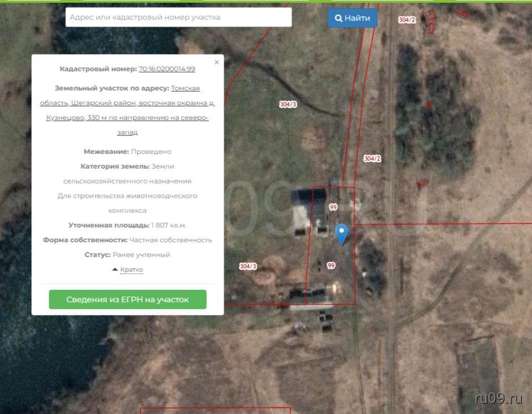Click the triangle arrow beside Кратко
532x414 pixels.
click(115, 270)
